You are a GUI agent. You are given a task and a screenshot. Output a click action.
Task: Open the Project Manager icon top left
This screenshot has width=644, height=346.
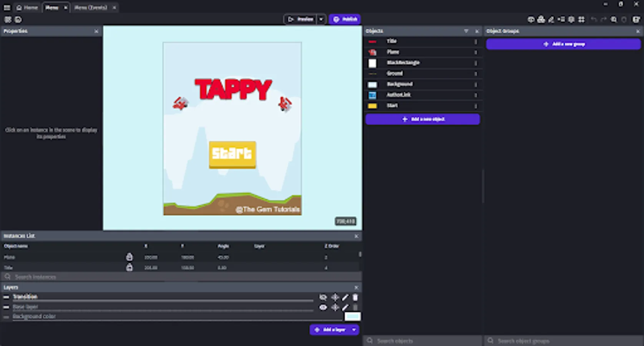[7, 19]
